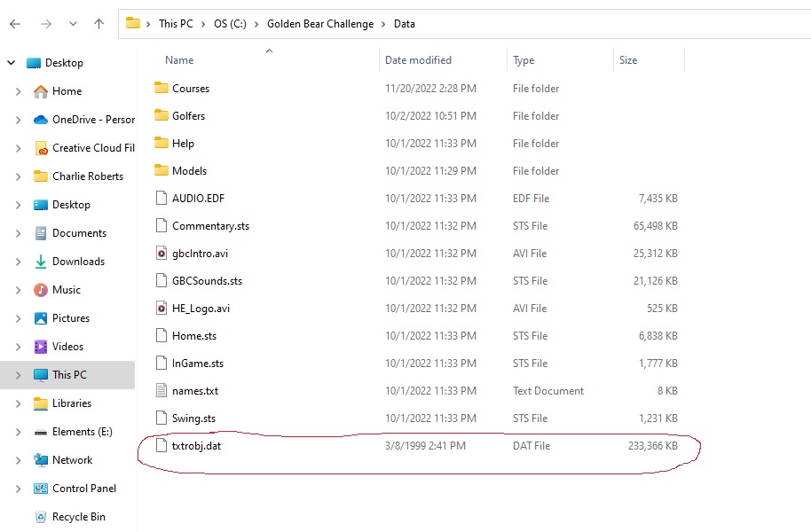Viewport: 811px width, 532px height.
Task: Select the Downloads arrow icon
Action: pos(40,262)
